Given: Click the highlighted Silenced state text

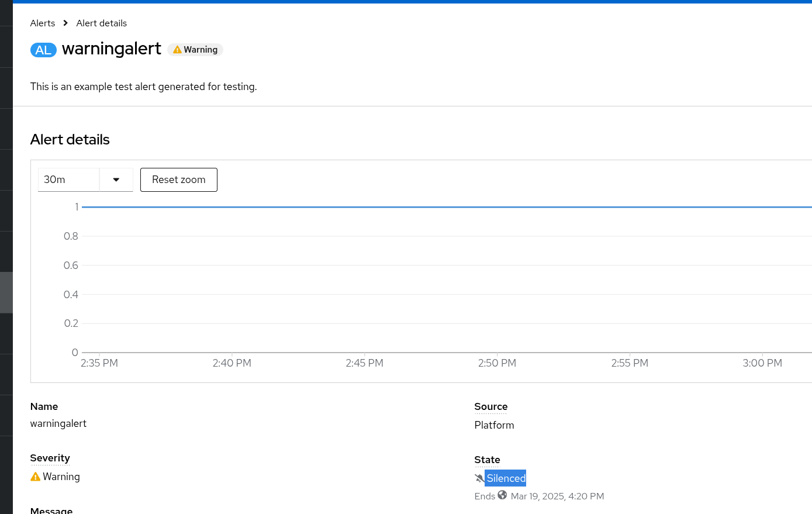Looking at the screenshot, I should [506, 478].
